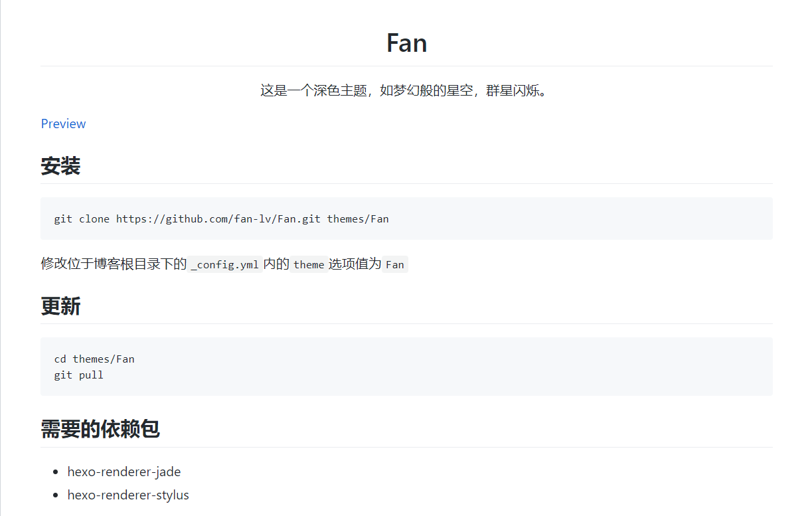Click the themes/Fan path in clone command
Screen dimensions: 812x516
[x=358, y=218]
